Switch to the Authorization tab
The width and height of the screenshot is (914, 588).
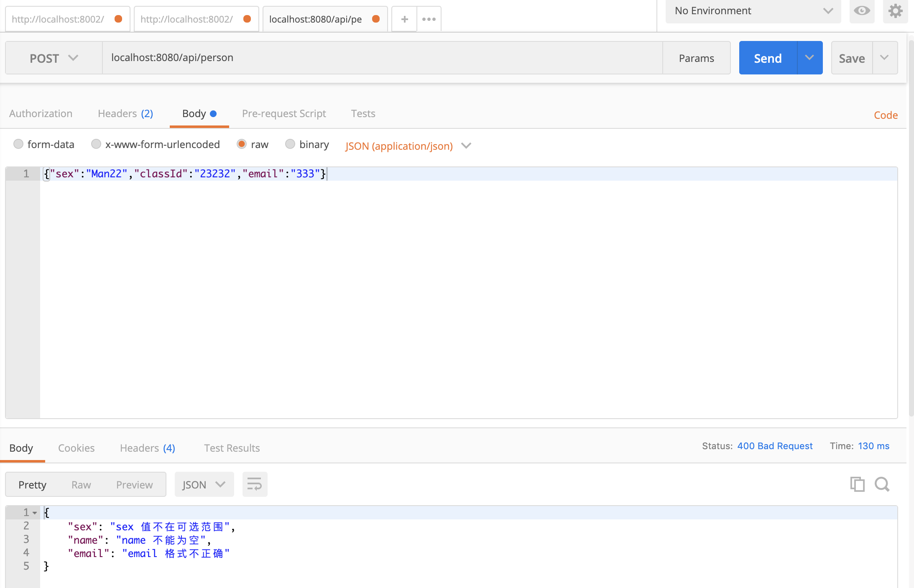click(40, 112)
